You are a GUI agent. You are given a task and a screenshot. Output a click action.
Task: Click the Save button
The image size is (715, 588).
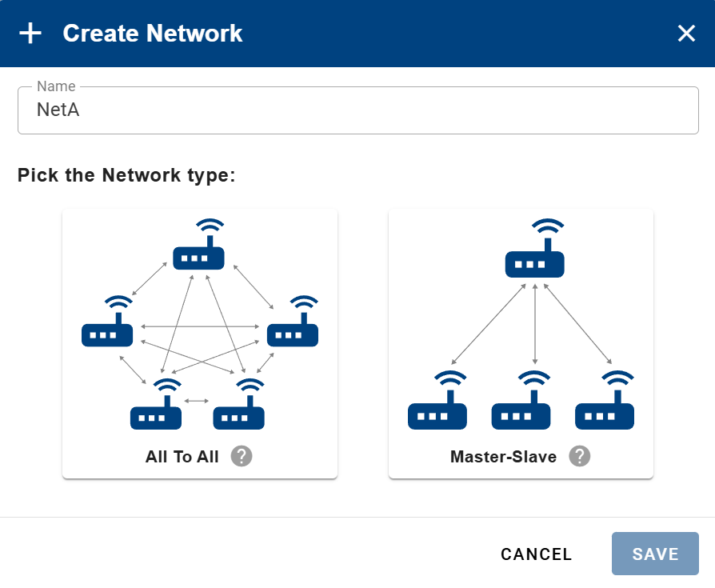coord(655,554)
